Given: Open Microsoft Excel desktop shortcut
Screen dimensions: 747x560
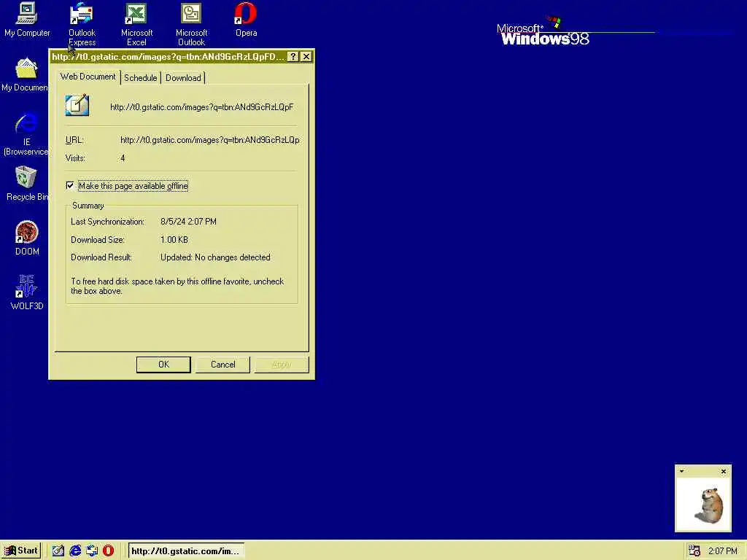Looking at the screenshot, I should click(x=136, y=24).
